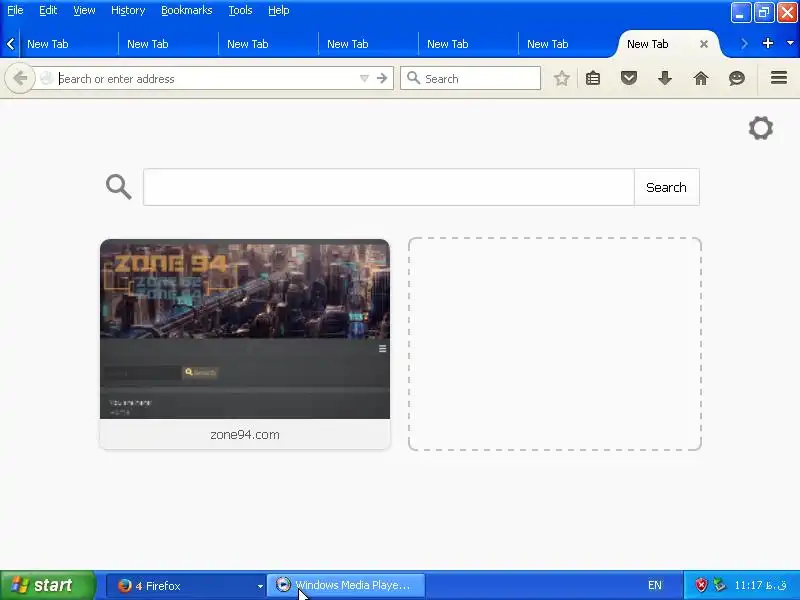
Task: Open the Windows start button
Action: 48,585
